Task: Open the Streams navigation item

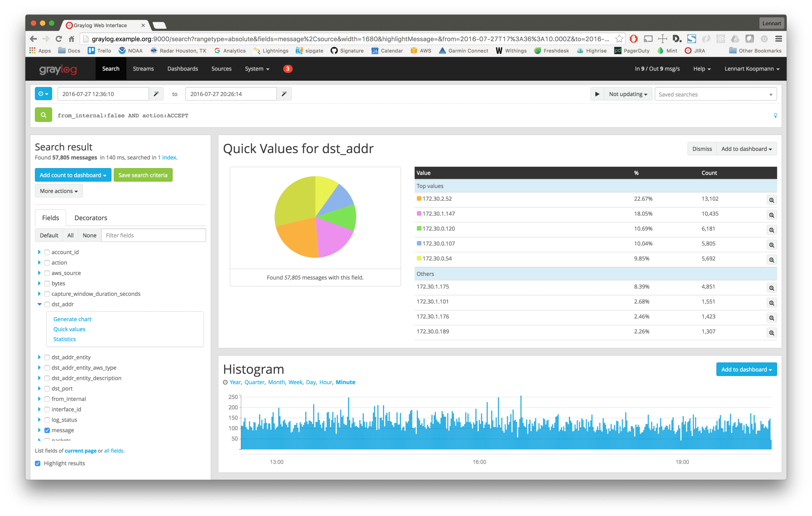Action: [x=143, y=69]
